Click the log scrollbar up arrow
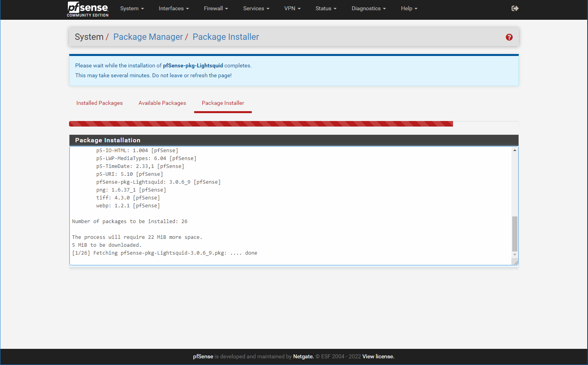The image size is (588, 365). pyautogui.click(x=515, y=150)
